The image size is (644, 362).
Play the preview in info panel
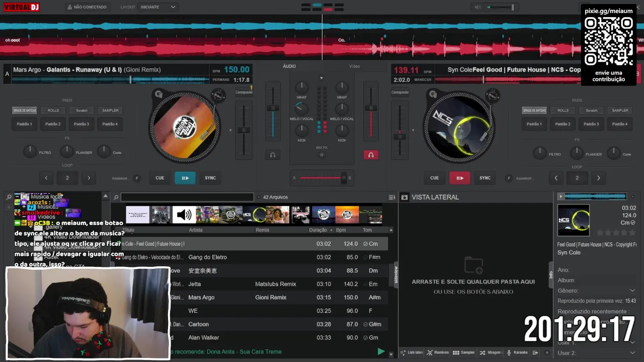pyautogui.click(x=561, y=197)
